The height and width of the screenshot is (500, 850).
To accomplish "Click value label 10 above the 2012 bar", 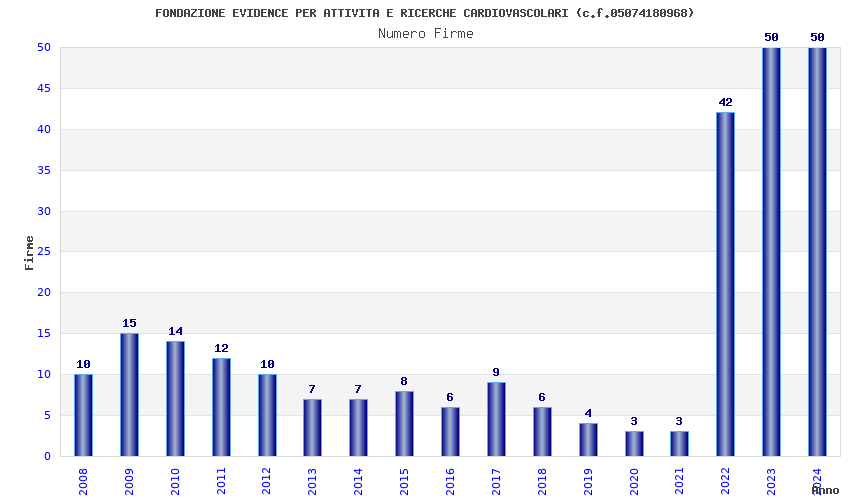I will [x=267, y=364].
